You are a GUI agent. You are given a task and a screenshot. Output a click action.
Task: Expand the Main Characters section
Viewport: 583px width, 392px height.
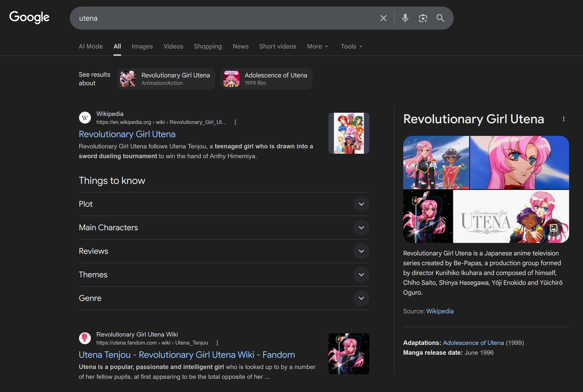click(361, 228)
